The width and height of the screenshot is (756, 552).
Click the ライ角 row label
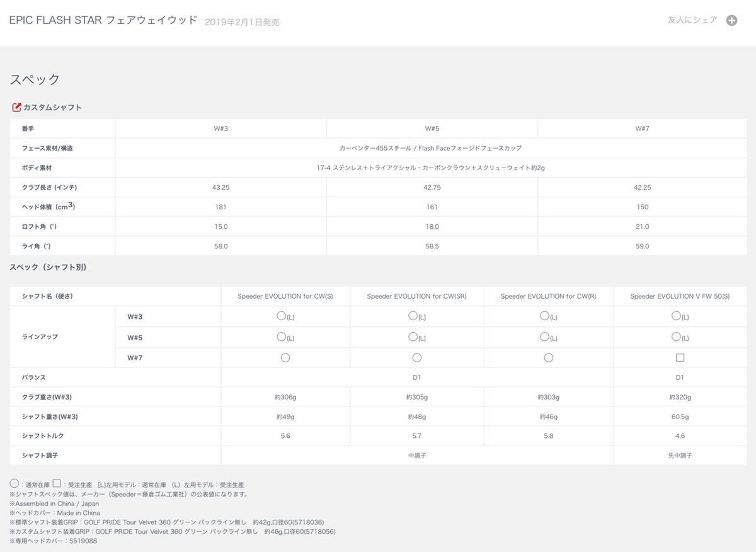tap(36, 246)
